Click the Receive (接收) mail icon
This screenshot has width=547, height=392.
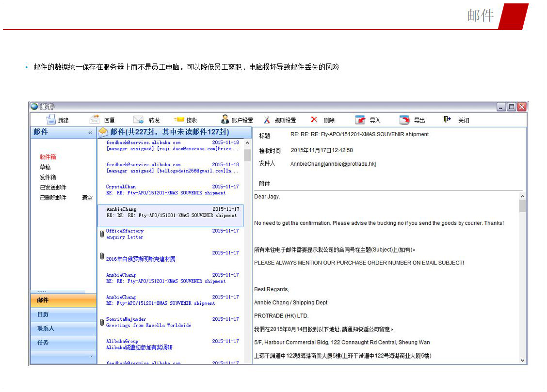click(x=179, y=120)
